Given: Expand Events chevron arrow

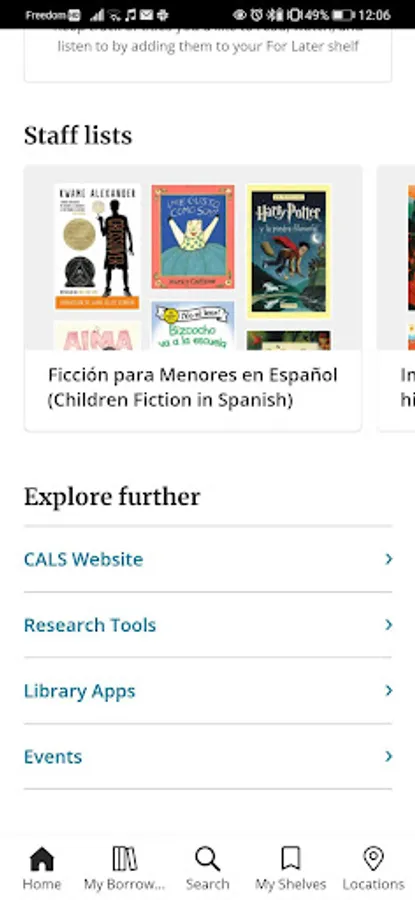Looking at the screenshot, I should tap(389, 756).
